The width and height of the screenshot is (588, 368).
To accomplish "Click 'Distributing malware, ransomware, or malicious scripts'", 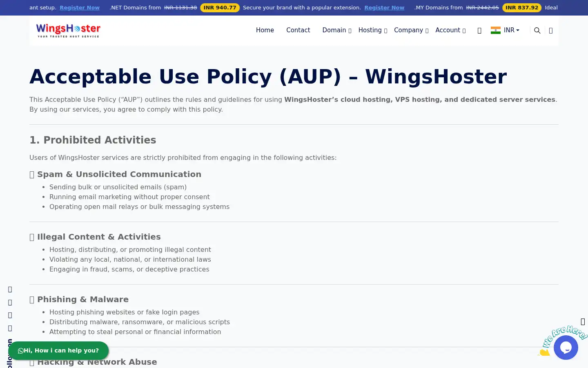I will click(x=140, y=322).
